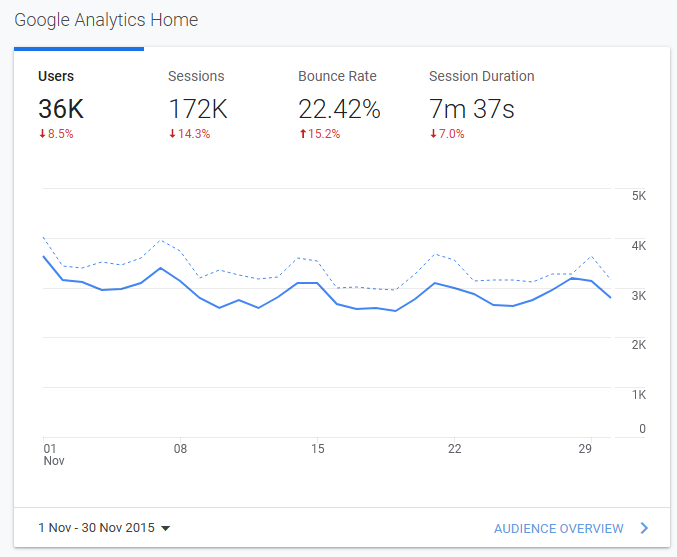Open the 1 Nov - 30 Nov 2015 date dropdown

tap(104, 528)
